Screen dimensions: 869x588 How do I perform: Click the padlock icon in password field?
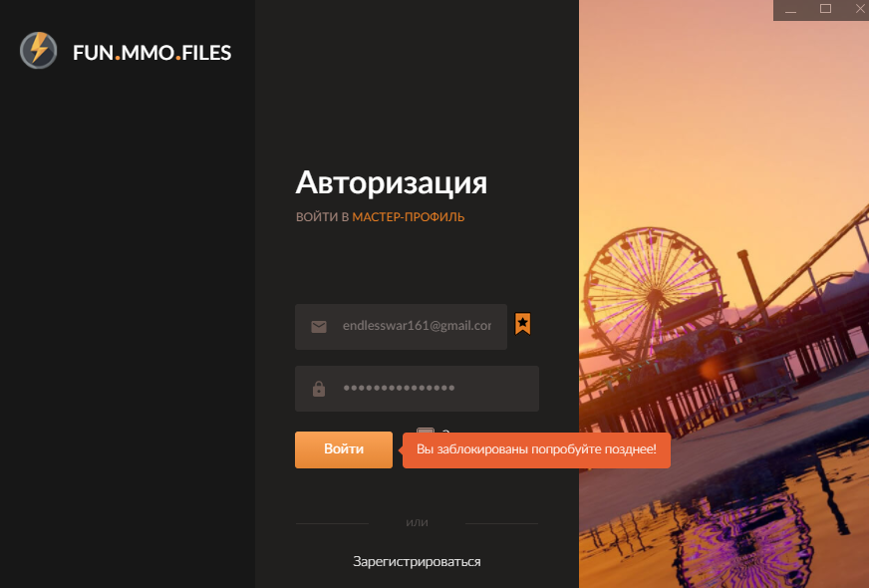pyautogui.click(x=319, y=389)
